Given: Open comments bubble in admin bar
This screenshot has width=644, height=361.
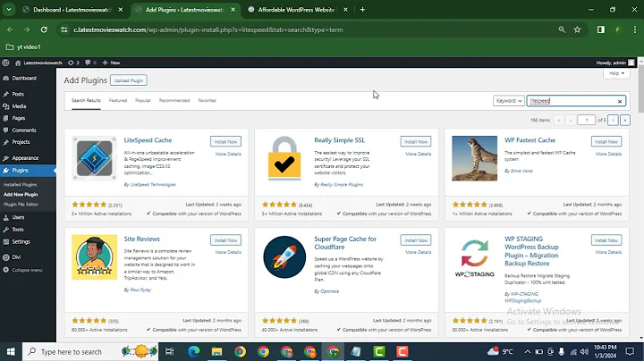Looking at the screenshot, I should pos(90,63).
